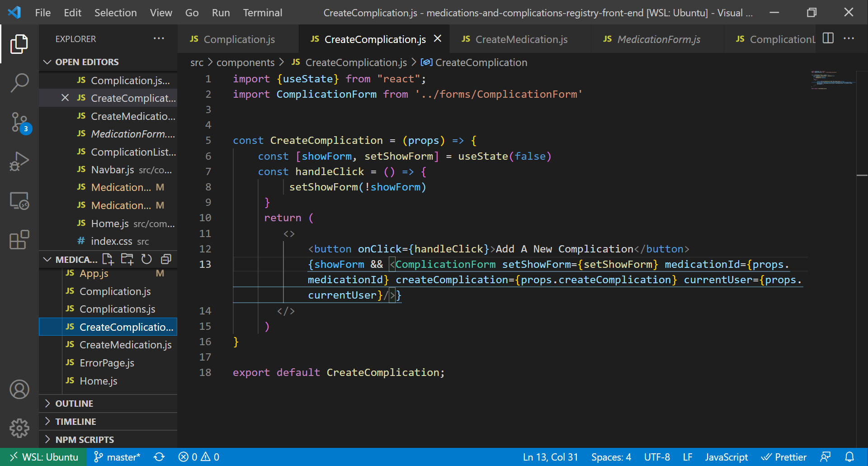This screenshot has height=466, width=868.
Task: Click the JavaScript language mode indicator
Action: [726, 457]
